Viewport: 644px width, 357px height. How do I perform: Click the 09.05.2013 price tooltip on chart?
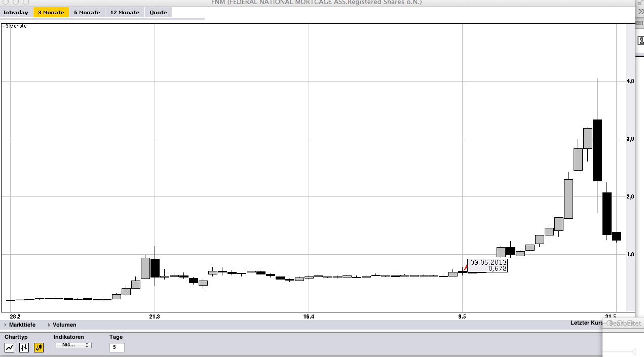point(488,266)
